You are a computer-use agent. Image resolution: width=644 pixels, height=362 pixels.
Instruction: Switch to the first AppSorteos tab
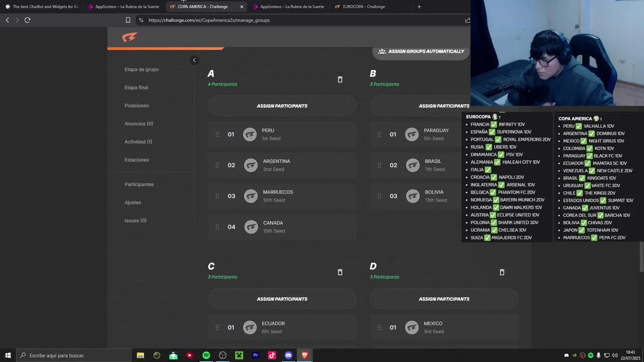(124, 7)
